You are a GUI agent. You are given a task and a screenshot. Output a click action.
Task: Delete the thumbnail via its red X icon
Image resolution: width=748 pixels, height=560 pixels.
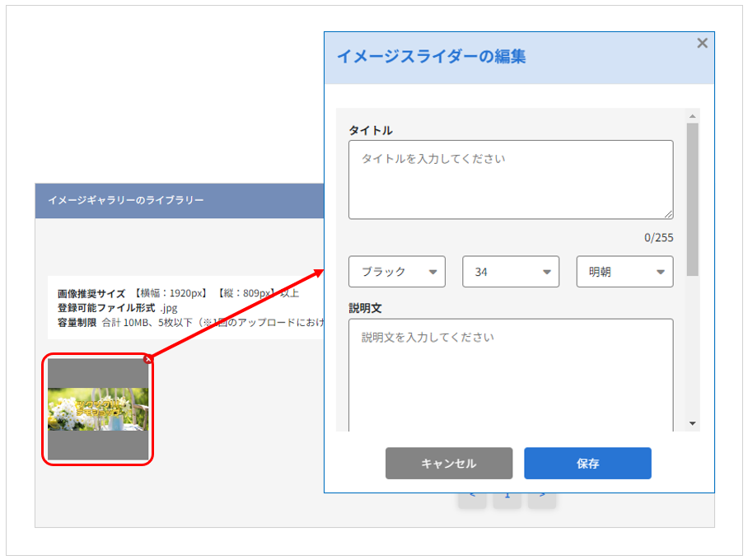pyautogui.click(x=148, y=360)
